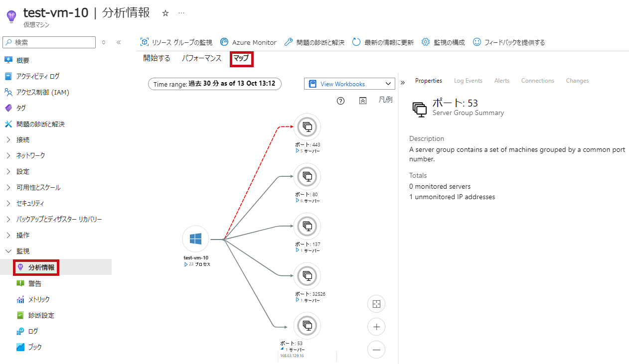Open the Log Events tab
The height and width of the screenshot is (364, 629).
click(468, 81)
